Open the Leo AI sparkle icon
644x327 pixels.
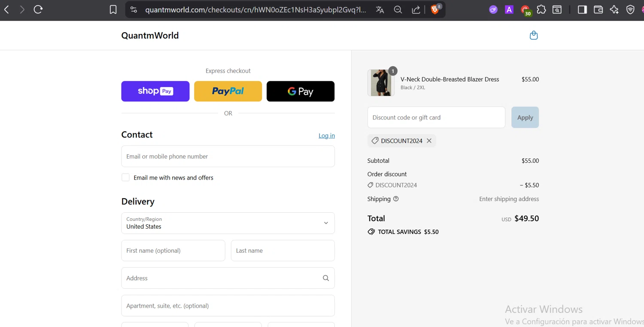[614, 9]
